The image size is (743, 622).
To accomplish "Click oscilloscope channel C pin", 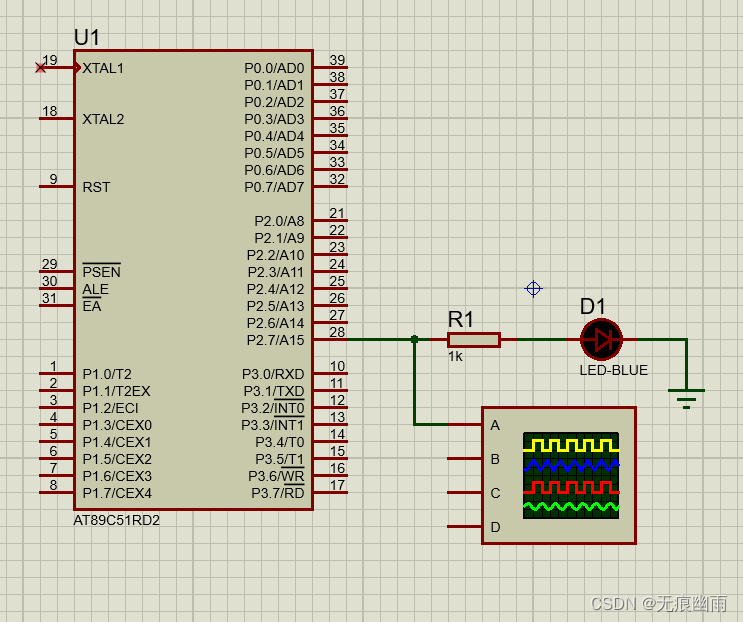I will pos(464,493).
